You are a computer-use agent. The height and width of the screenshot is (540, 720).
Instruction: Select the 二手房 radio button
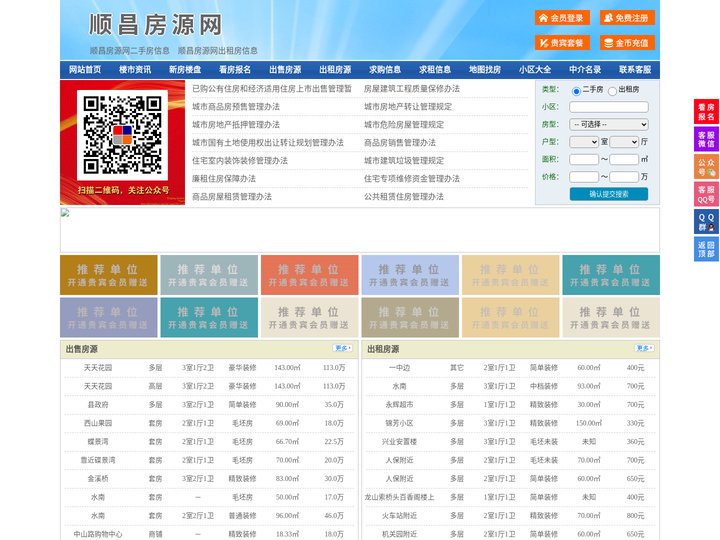click(576, 91)
